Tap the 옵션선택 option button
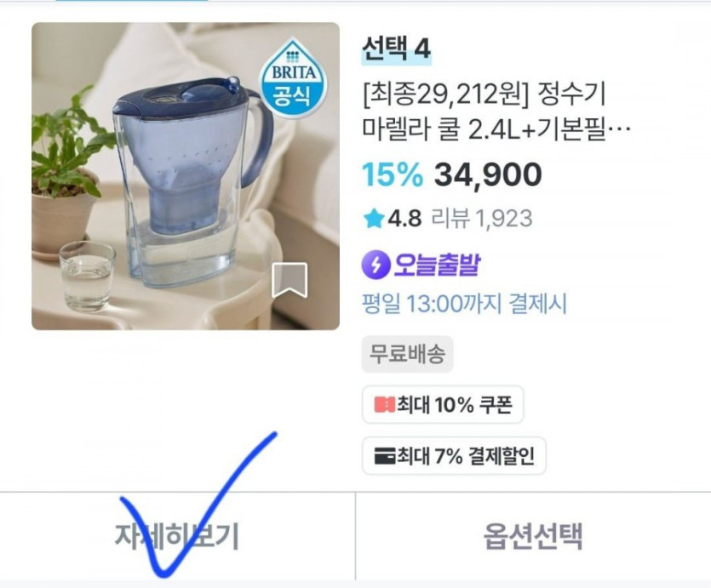The width and height of the screenshot is (711, 588). [x=533, y=536]
